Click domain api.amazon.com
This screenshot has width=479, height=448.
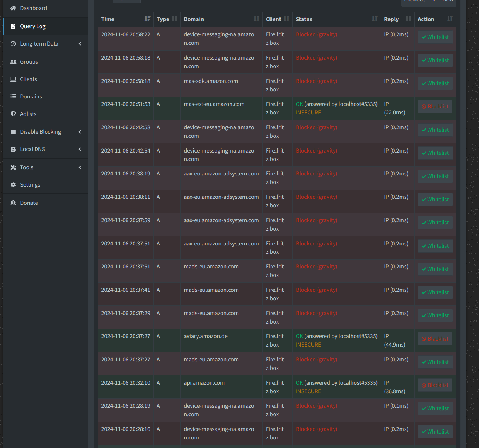pyautogui.click(x=204, y=383)
